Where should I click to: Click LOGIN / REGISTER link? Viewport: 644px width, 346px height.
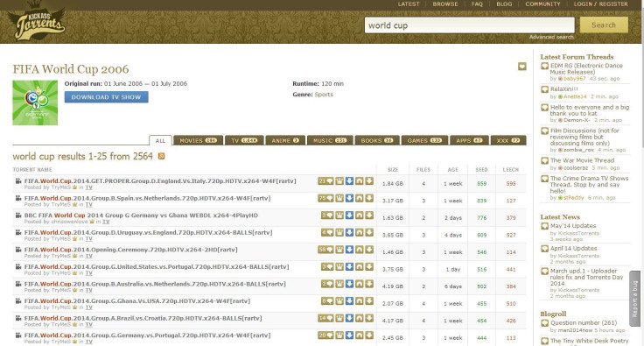click(601, 4)
